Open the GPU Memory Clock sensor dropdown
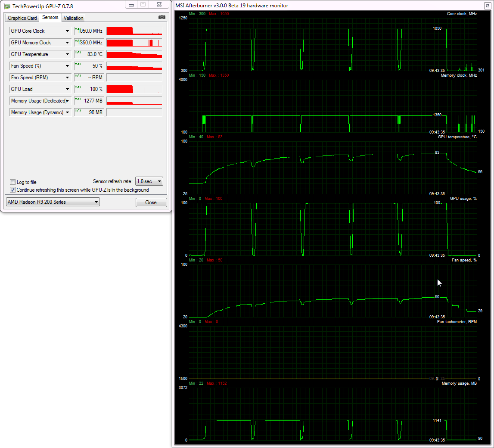Image resolution: width=494 pixels, height=448 pixels. pyautogui.click(x=67, y=43)
